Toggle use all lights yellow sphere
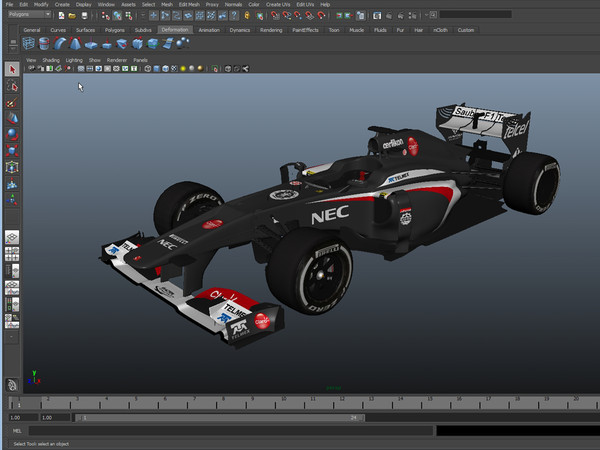 click(x=183, y=69)
